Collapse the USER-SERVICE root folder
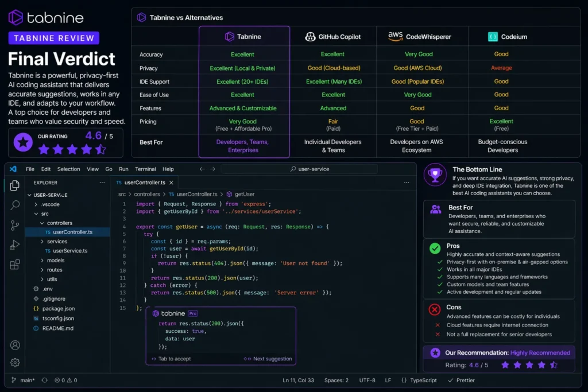The height and width of the screenshot is (392, 588). coord(29,195)
